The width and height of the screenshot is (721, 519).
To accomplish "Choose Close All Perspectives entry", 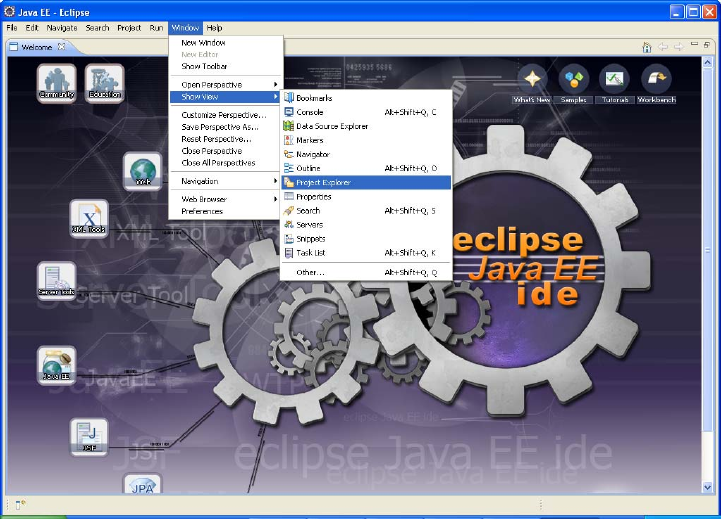I will tap(225, 163).
